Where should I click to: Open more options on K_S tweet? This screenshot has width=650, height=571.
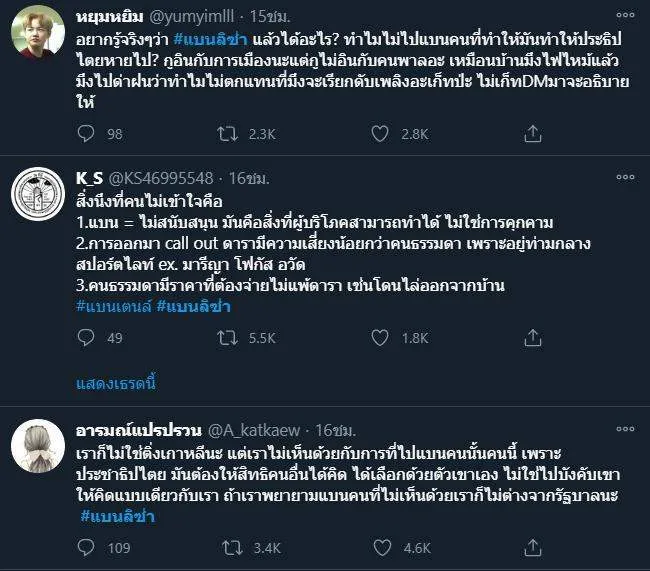tap(624, 178)
